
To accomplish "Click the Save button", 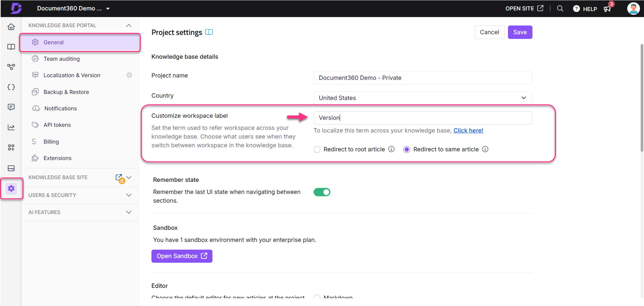I will coord(520,32).
